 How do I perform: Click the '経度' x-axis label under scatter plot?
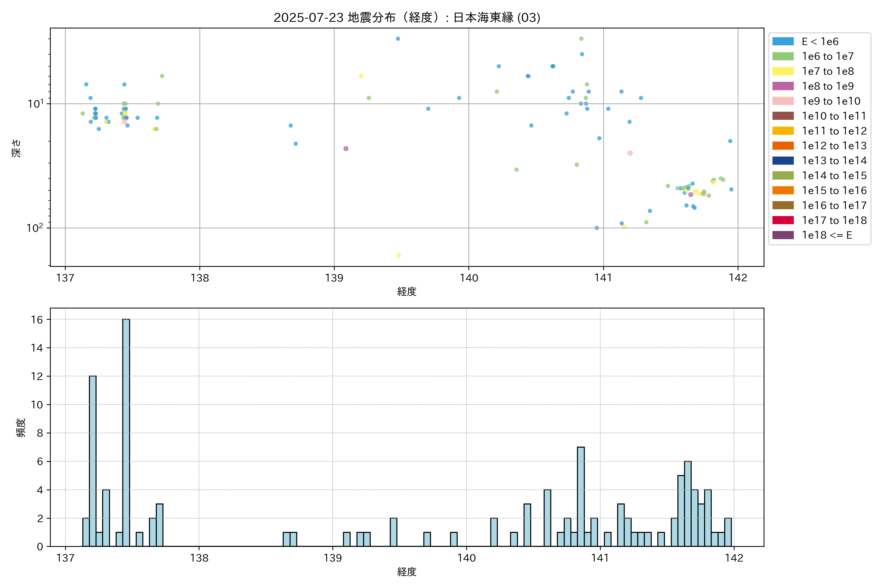(x=407, y=291)
